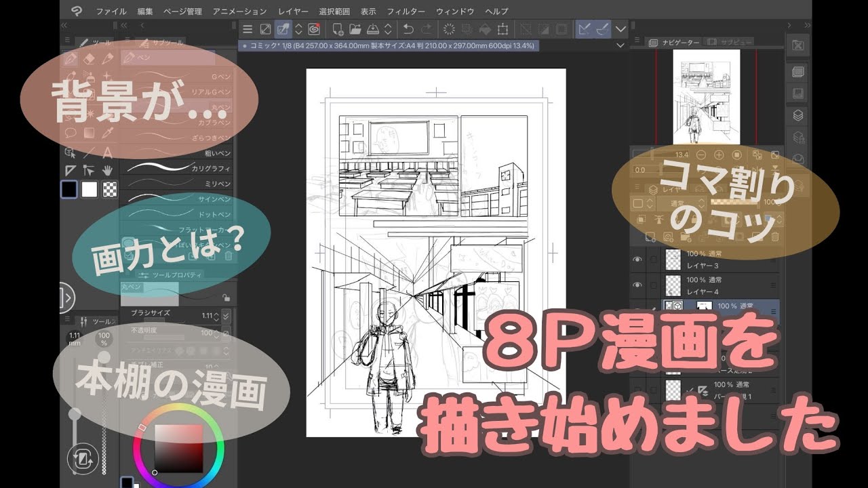Click up/down arrows after Save icon
This screenshot has width=868, height=488.
pyautogui.click(x=387, y=29)
